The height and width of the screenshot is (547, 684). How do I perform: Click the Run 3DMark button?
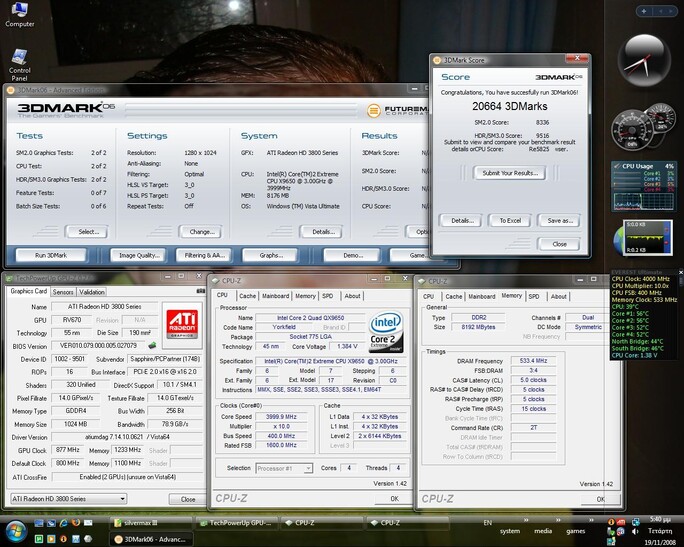coord(51,255)
